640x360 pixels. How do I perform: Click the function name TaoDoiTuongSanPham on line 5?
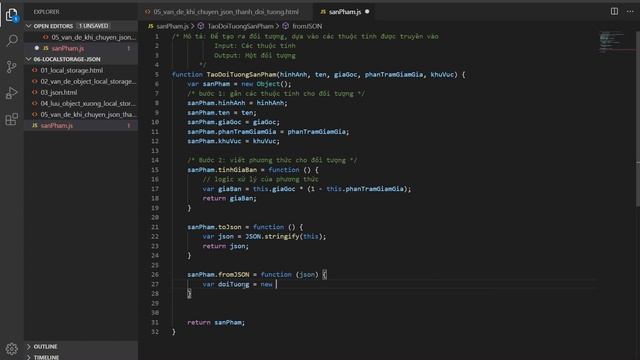pyautogui.click(x=241, y=74)
